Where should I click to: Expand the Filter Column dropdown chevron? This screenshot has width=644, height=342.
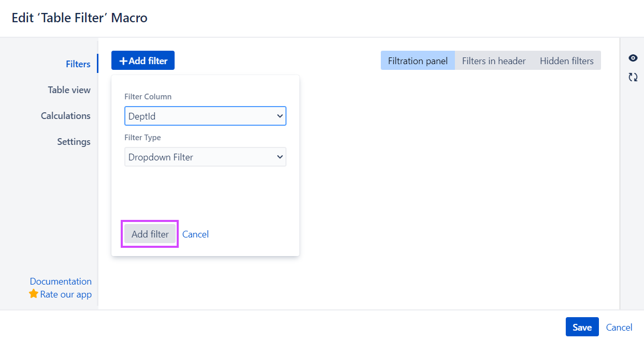coord(280,116)
